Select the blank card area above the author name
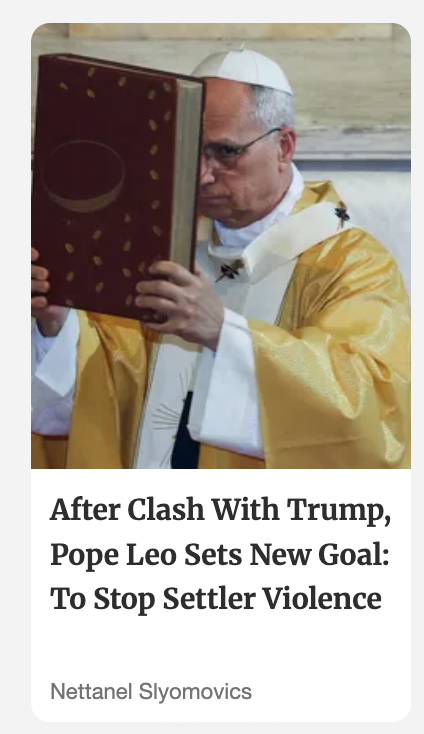The width and height of the screenshot is (424, 734). coord(221,648)
